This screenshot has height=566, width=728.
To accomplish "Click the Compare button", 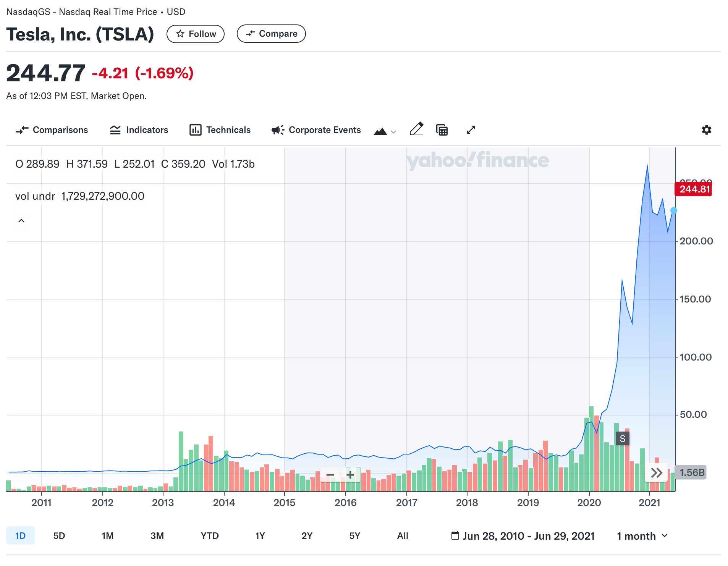I will 271,34.
